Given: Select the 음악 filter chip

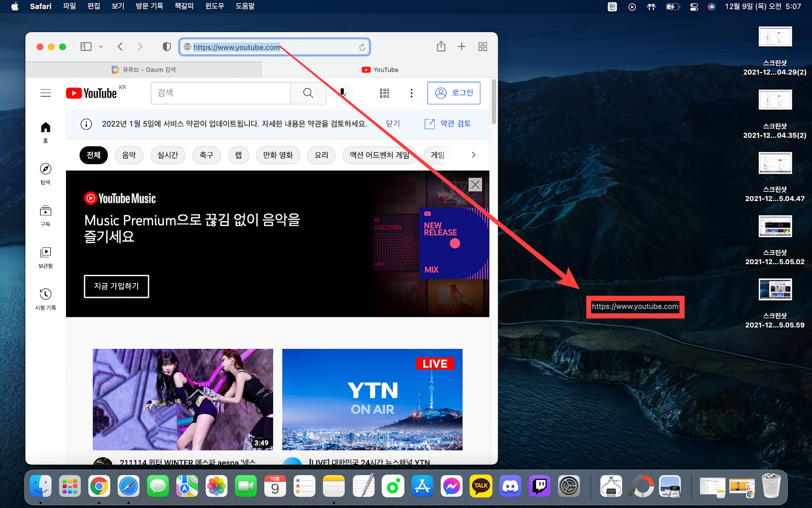Looking at the screenshot, I should coord(129,155).
